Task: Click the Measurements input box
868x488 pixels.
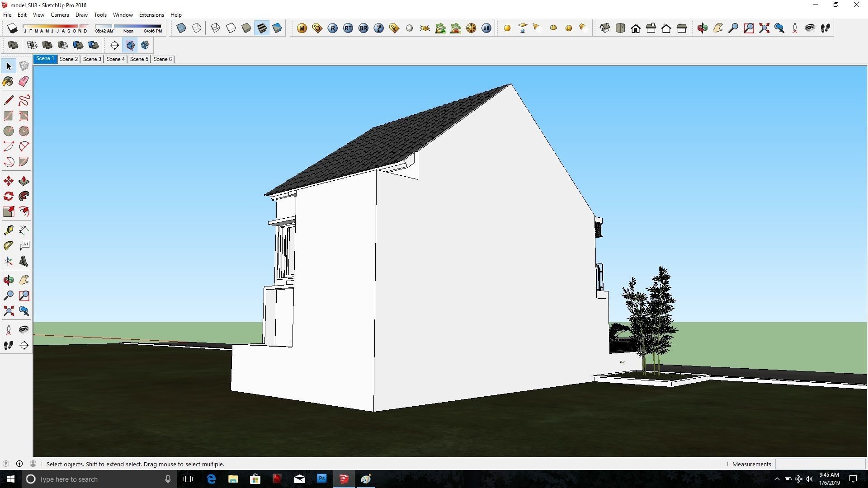Action: coord(820,464)
